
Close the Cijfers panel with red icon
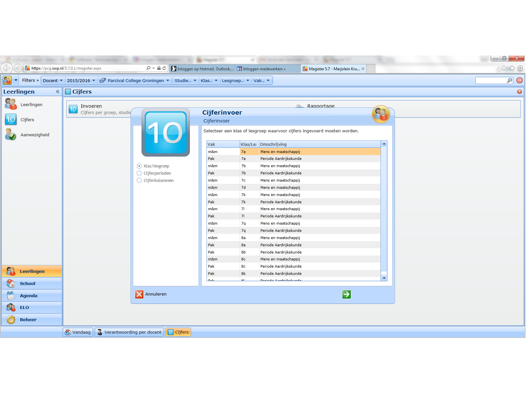(520, 92)
